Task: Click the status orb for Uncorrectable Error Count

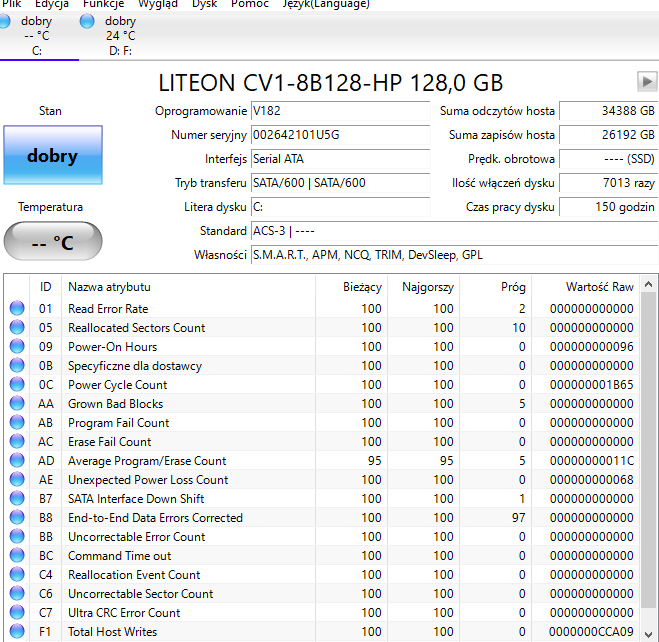Action: (17, 536)
